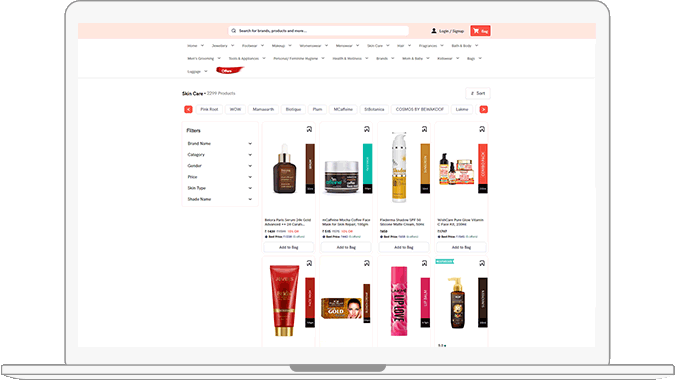Click the Login / Signup user icon

[433, 31]
